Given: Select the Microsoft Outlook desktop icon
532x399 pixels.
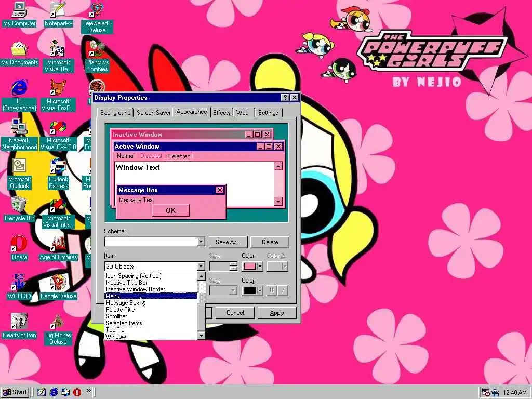Looking at the screenshot, I should (19, 174).
